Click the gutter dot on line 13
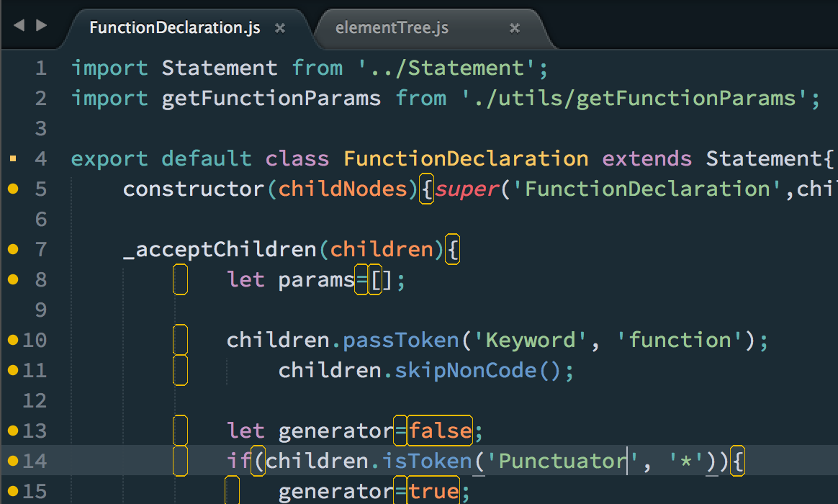 (x=13, y=431)
